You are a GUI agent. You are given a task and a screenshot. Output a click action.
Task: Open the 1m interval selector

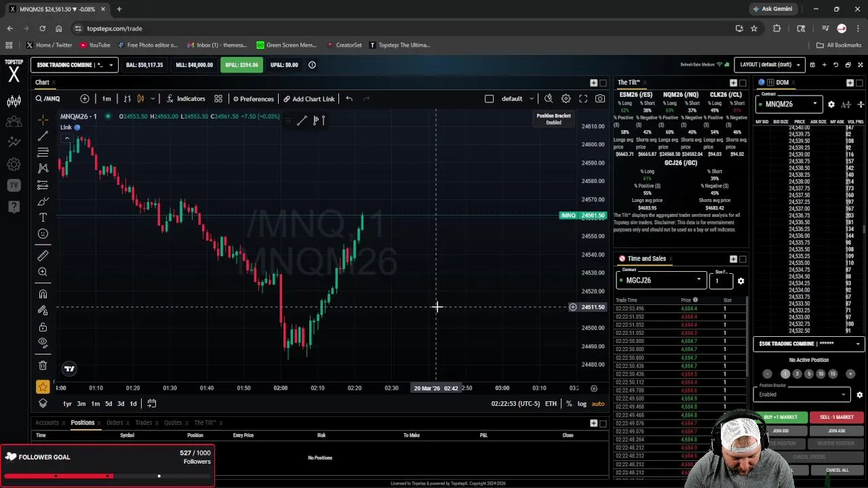[106, 99]
